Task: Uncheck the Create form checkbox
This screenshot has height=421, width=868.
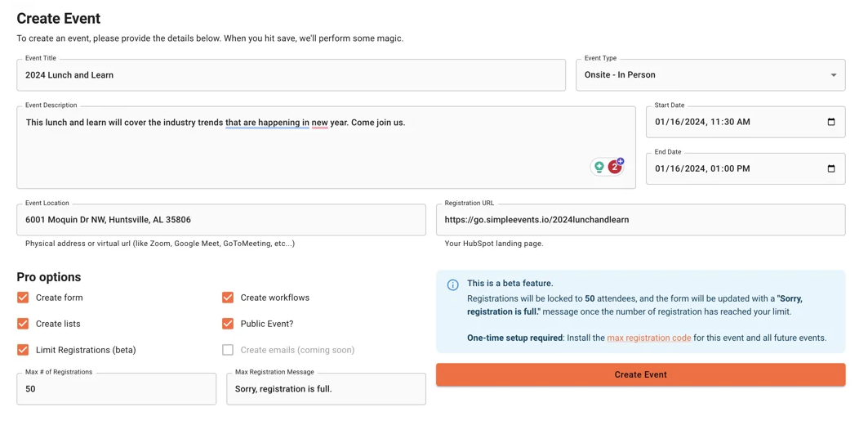Action: 23,298
